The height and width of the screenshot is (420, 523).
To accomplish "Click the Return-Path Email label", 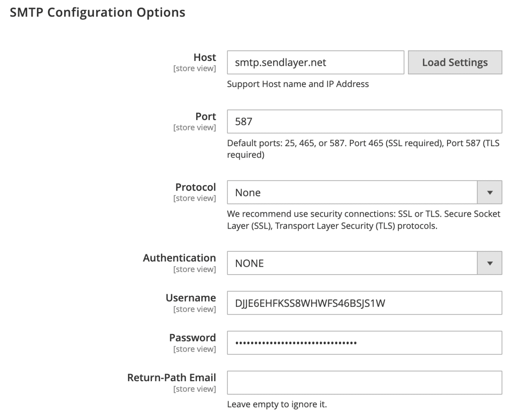I will click(x=171, y=377).
